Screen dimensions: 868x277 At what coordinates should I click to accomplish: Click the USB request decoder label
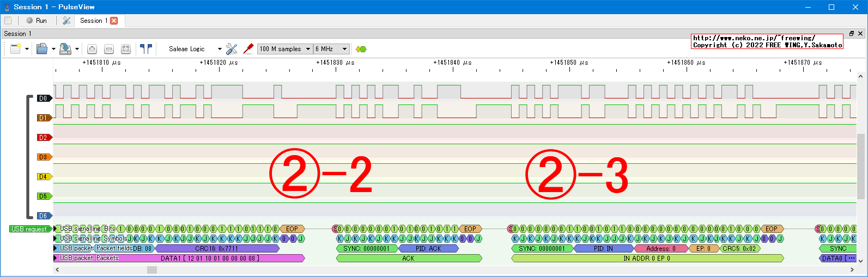click(29, 229)
